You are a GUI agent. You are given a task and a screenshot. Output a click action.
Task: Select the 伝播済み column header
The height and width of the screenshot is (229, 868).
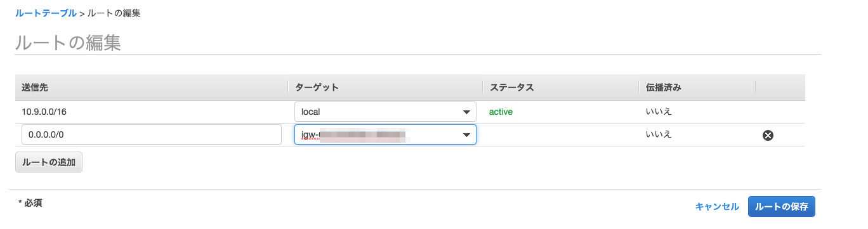663,88
